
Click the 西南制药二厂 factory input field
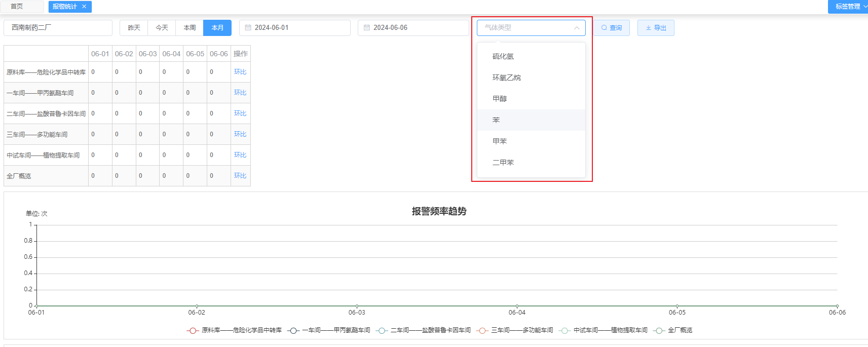58,28
